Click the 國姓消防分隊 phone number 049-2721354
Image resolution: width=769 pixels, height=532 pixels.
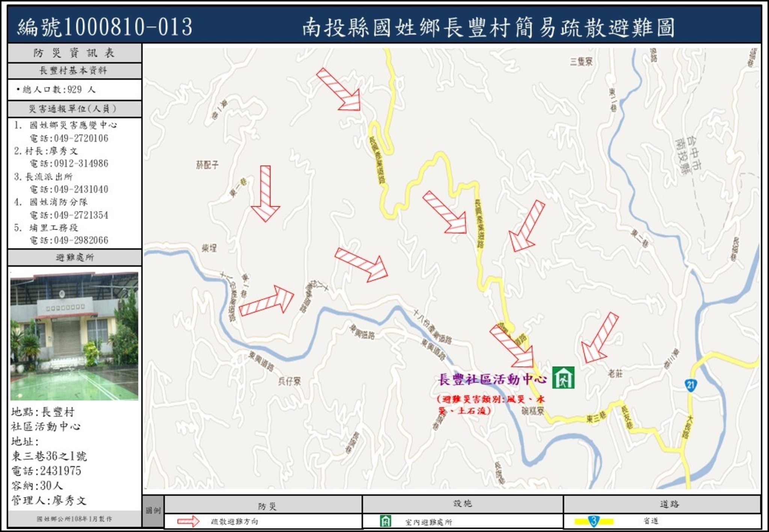[x=81, y=215]
